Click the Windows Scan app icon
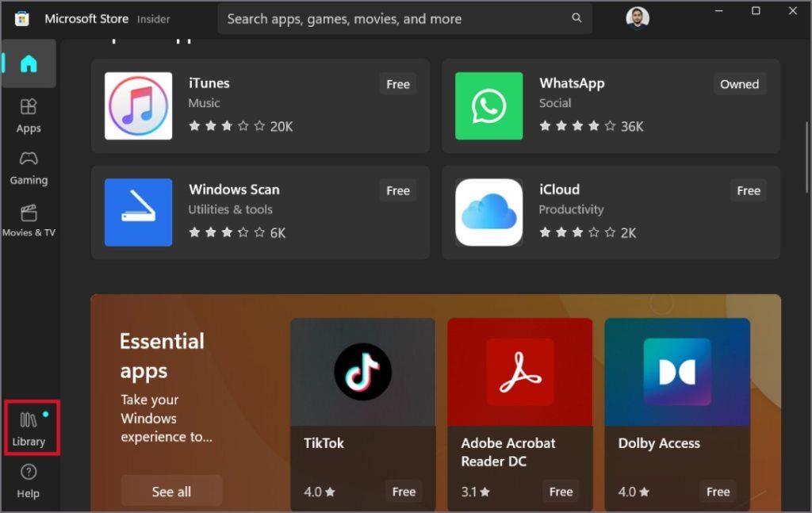Image resolution: width=812 pixels, height=513 pixels. pyautogui.click(x=138, y=212)
